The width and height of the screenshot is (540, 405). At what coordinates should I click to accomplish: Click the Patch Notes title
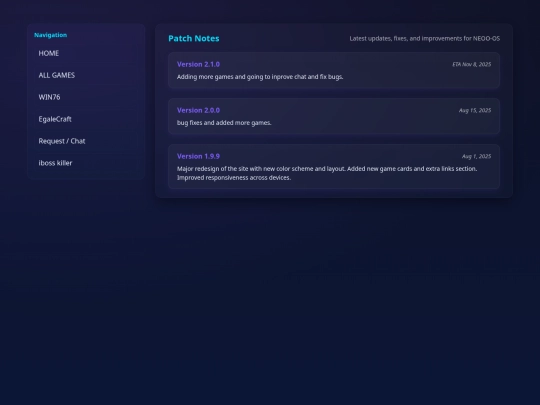coord(194,39)
